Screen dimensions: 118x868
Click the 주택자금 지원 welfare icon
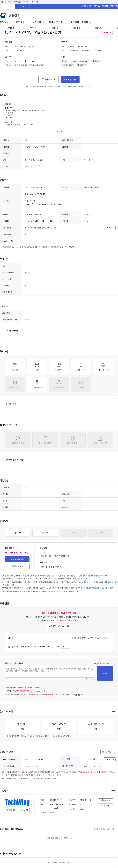click(x=15, y=384)
